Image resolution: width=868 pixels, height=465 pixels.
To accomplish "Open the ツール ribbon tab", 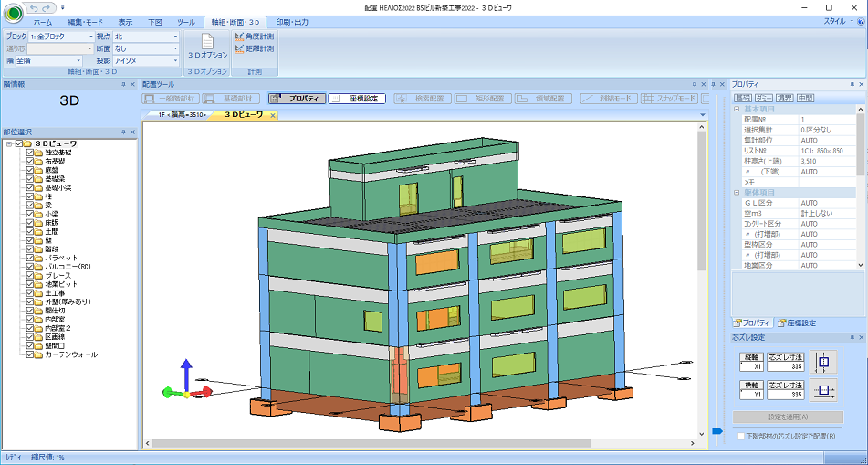I will point(186,22).
